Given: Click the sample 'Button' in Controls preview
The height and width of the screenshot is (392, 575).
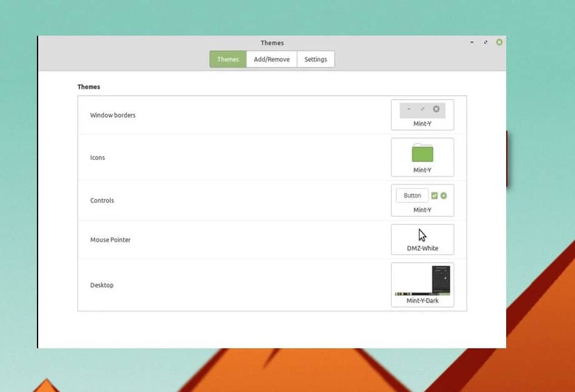Looking at the screenshot, I should 412,196.
